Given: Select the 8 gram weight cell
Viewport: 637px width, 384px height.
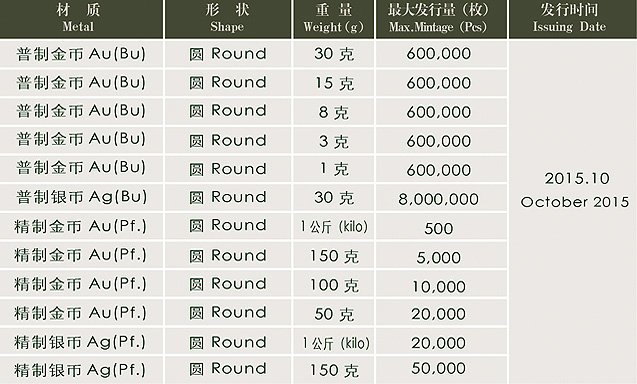Looking at the screenshot, I should tap(334, 112).
